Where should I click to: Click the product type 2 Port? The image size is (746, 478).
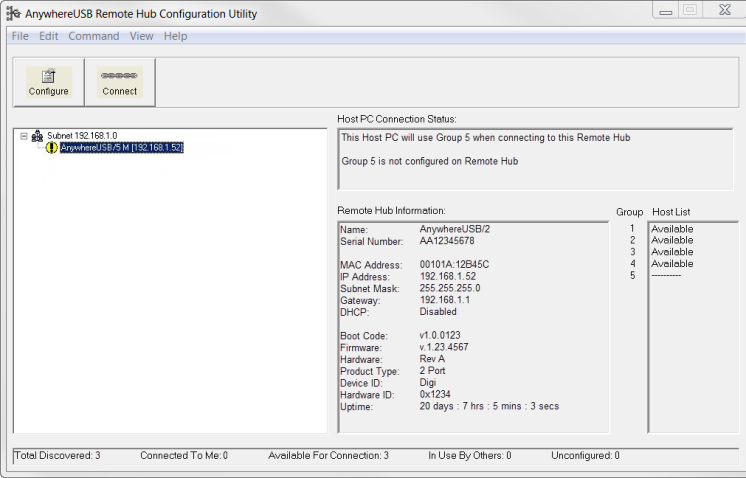pyautogui.click(x=432, y=371)
